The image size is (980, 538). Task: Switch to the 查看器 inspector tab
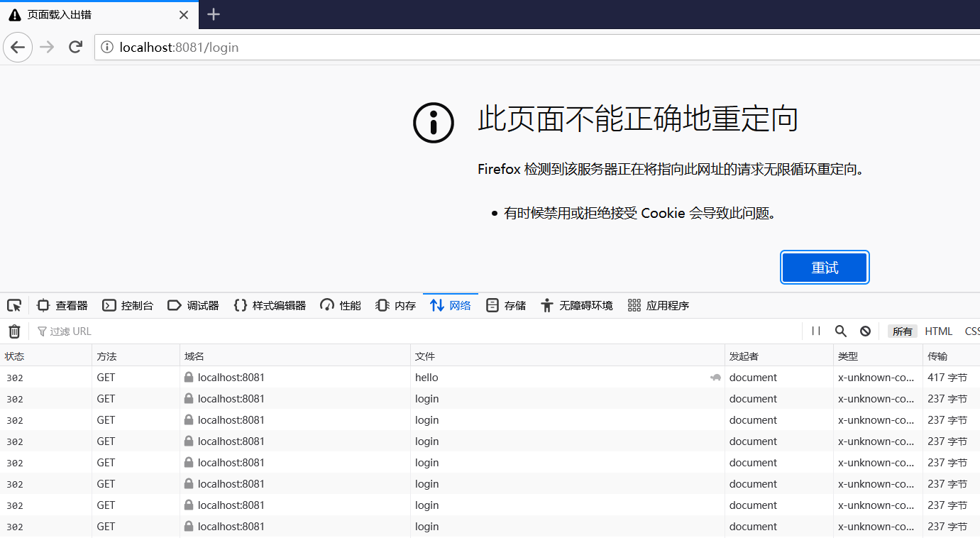tap(62, 305)
